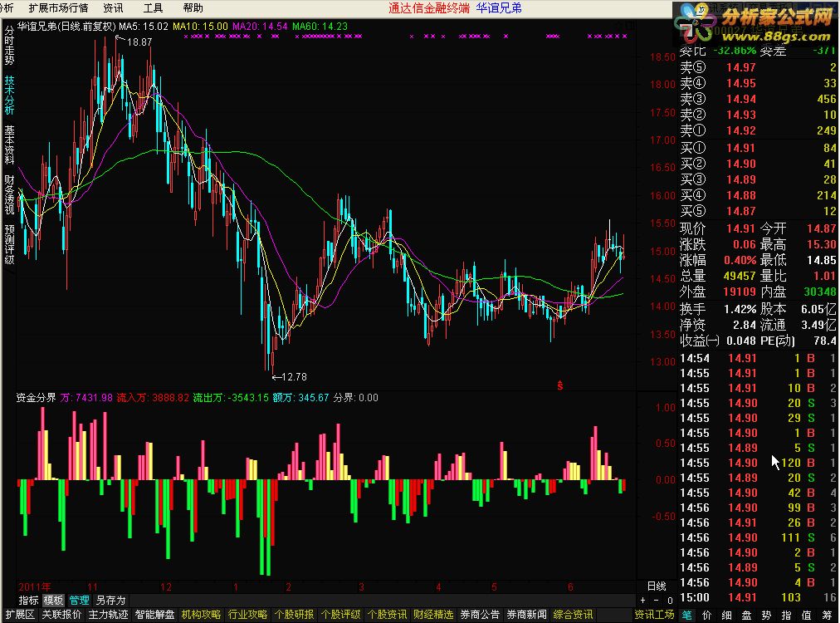The image size is (840, 623).
Task: Click the 模板 button
Action: tap(53, 601)
